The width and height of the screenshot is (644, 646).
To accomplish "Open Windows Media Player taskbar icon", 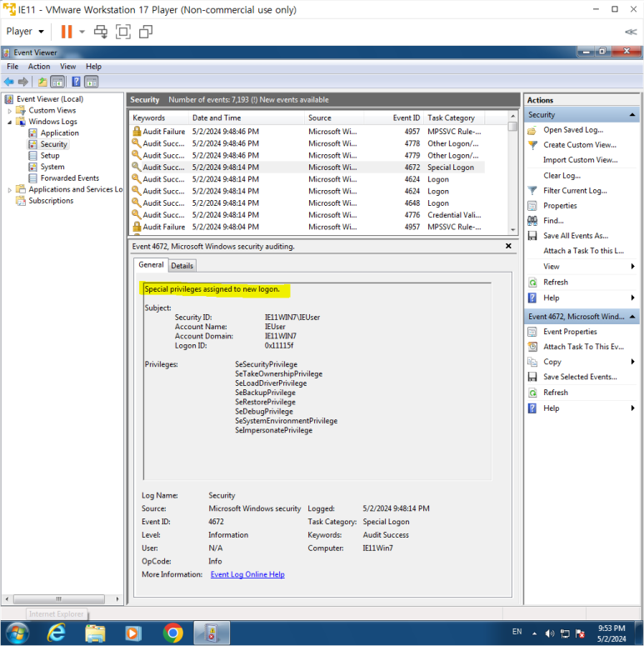I will point(133,633).
